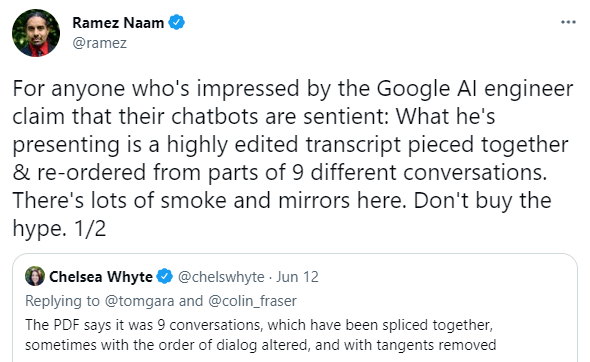Image resolution: width=590 pixels, height=362 pixels.
Task: Open quoted tweet text starting "The PDF says"
Action: coord(260,335)
